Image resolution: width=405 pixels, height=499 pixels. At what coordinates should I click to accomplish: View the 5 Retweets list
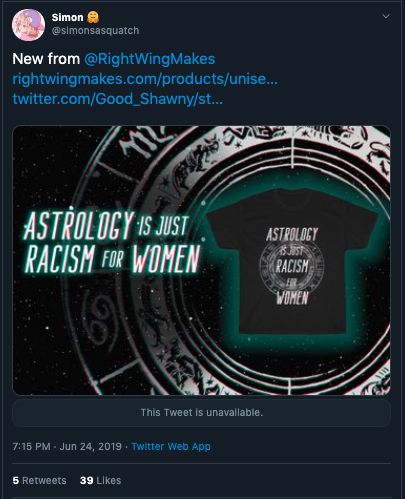tap(39, 480)
